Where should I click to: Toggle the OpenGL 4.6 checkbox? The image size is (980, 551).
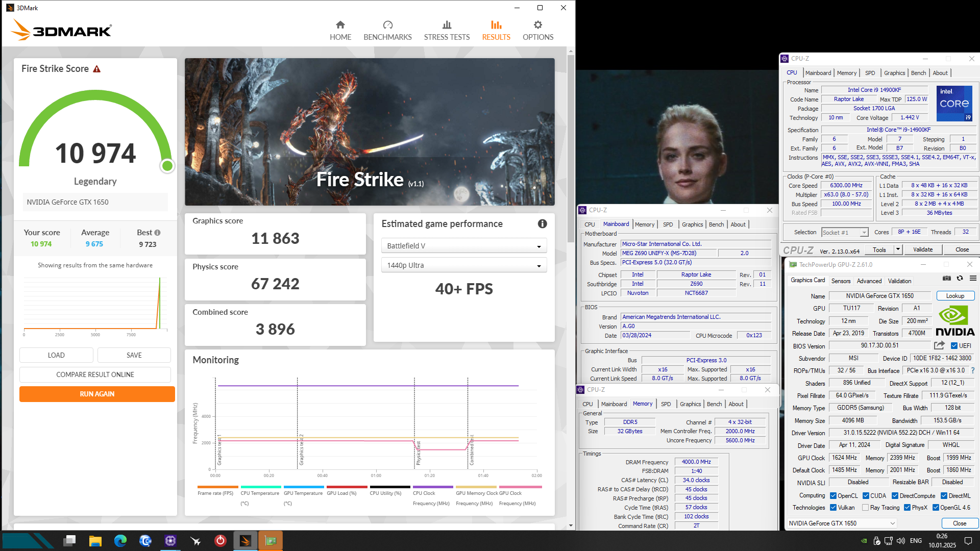(936, 508)
